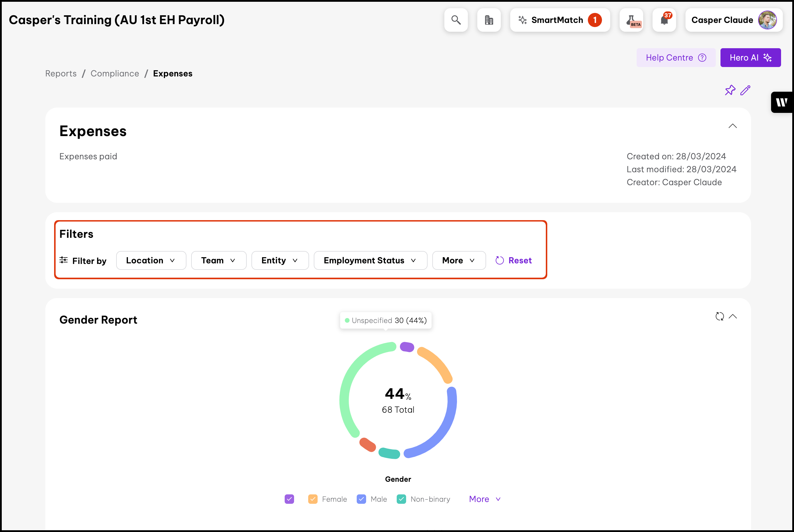Disable the Non-binary legend checkbox
Viewport: 794px width, 532px height.
point(401,499)
